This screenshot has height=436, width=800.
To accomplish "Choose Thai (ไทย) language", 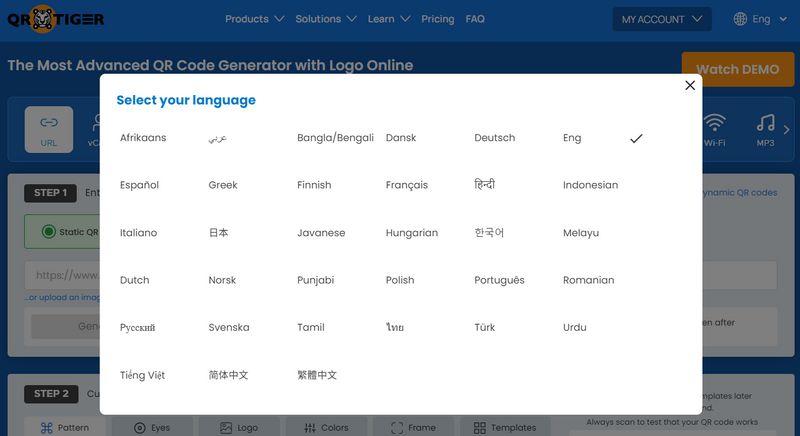I will (394, 327).
